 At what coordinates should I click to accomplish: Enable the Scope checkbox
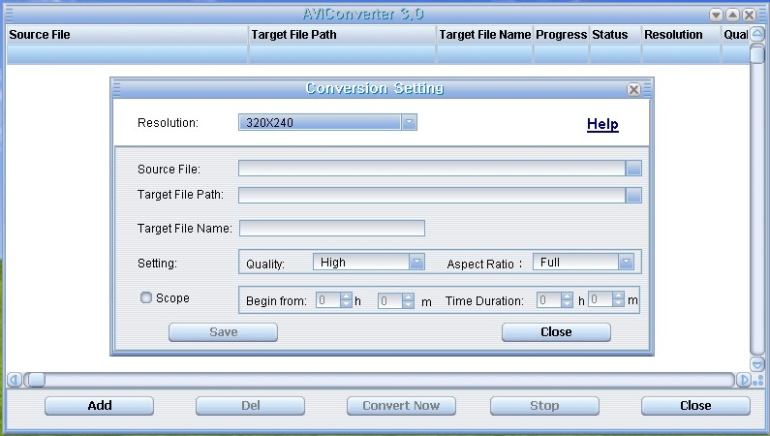click(x=146, y=298)
